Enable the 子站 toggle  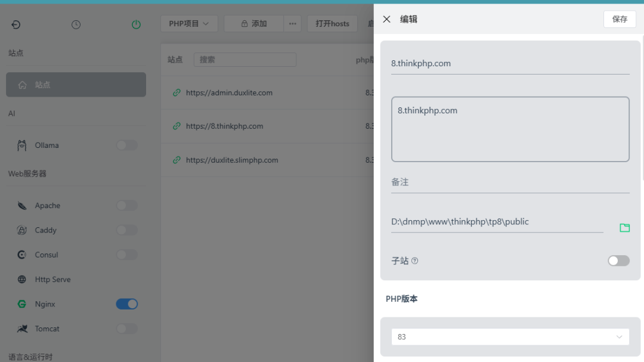point(618,261)
